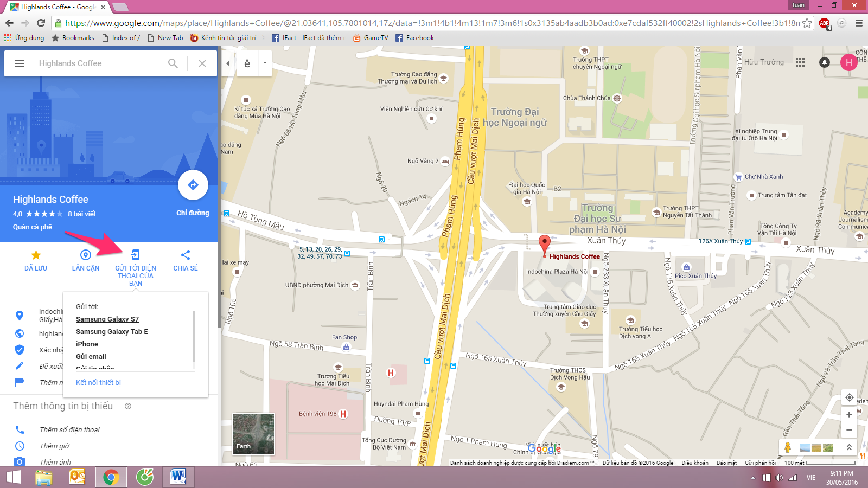The image size is (868, 488).
Task: Open Word from the taskbar
Action: coord(177,477)
